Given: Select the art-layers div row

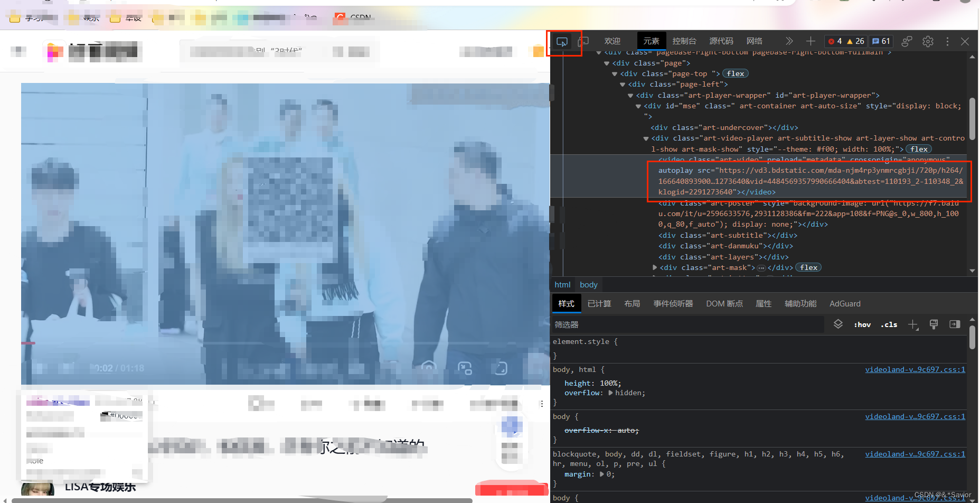Looking at the screenshot, I should point(723,257).
